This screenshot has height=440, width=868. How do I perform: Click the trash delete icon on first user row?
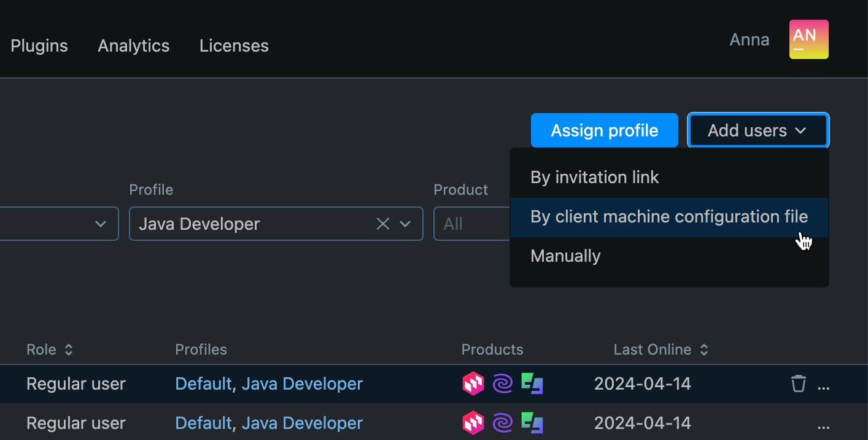pyautogui.click(x=798, y=383)
